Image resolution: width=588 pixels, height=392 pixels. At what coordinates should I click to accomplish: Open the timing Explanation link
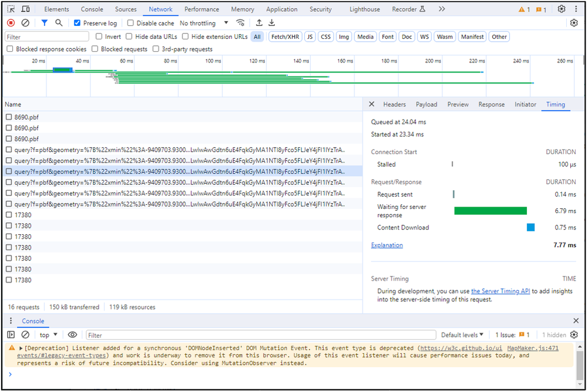pos(387,245)
